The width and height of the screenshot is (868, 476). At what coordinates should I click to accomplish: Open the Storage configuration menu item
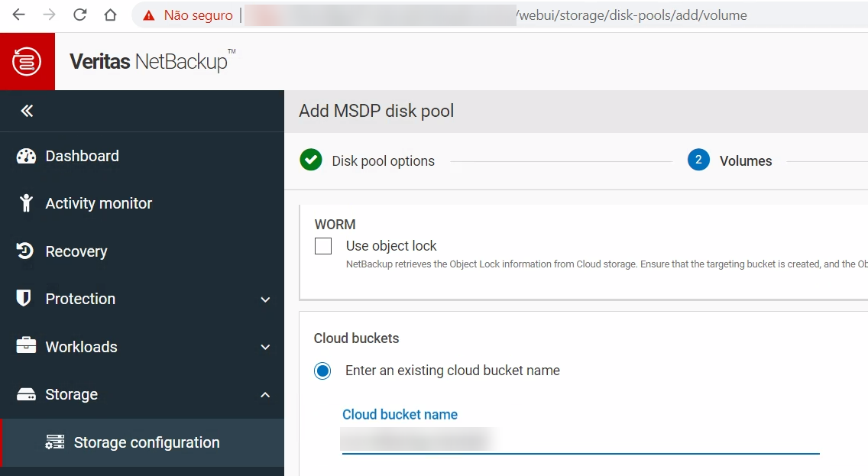click(x=146, y=442)
